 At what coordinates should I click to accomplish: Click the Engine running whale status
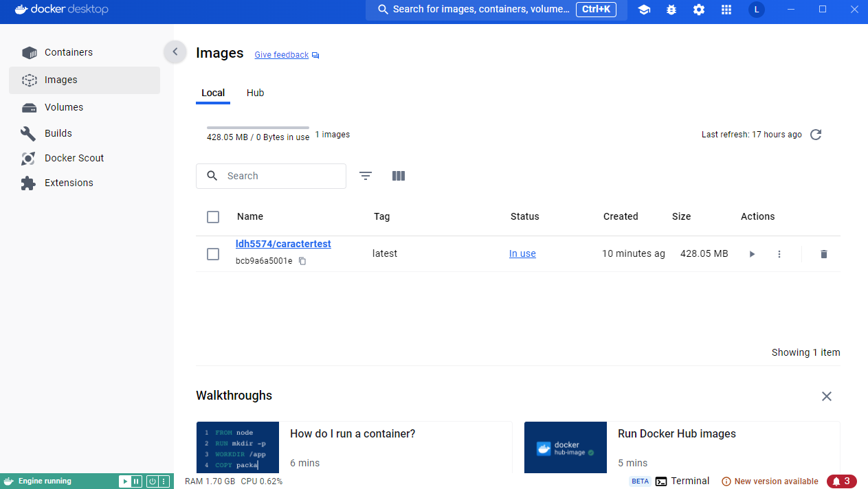click(38, 481)
